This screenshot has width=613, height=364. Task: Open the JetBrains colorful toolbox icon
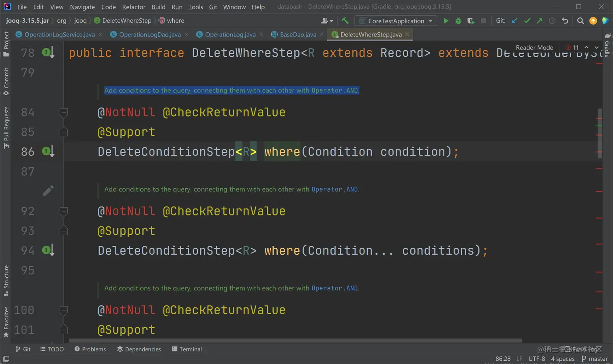[605, 21]
